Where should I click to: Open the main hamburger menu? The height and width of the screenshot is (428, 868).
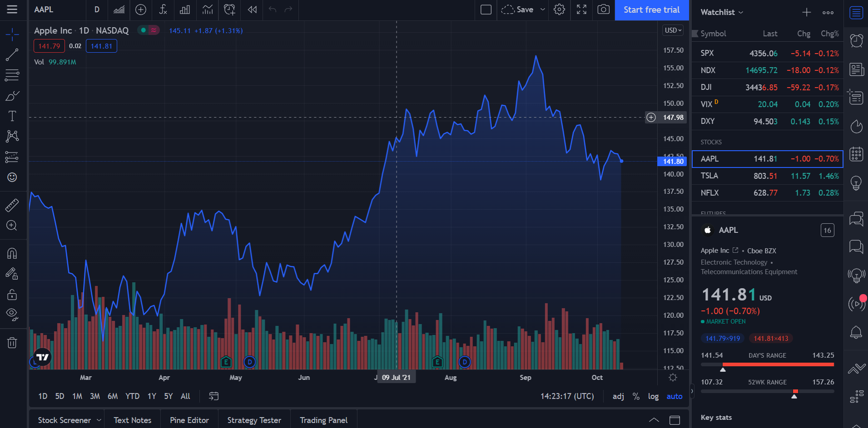pos(12,10)
